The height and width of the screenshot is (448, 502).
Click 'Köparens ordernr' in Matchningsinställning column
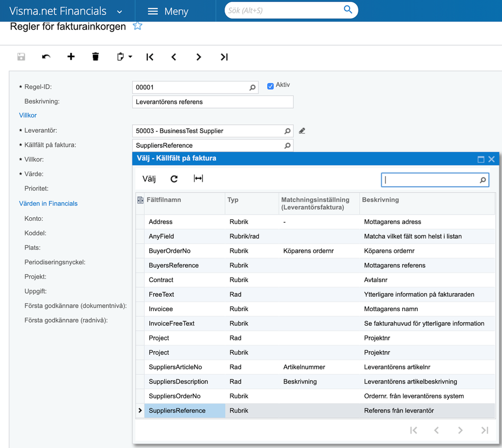point(309,251)
